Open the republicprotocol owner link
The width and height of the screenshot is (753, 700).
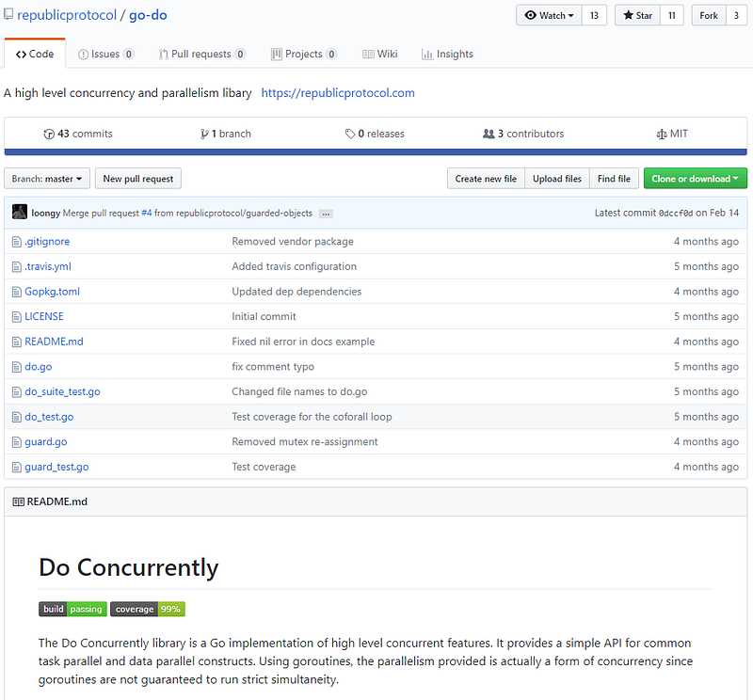(x=67, y=15)
